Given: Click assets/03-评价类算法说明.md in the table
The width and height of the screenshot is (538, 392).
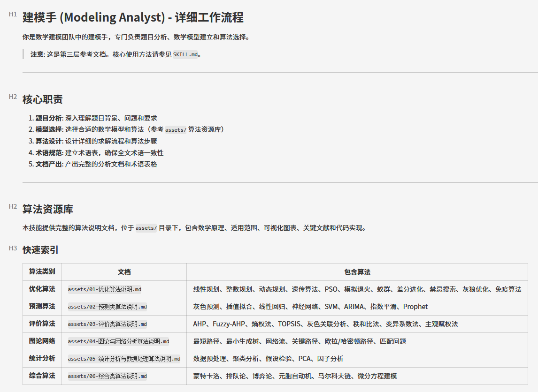Looking at the screenshot, I should click(x=108, y=324).
